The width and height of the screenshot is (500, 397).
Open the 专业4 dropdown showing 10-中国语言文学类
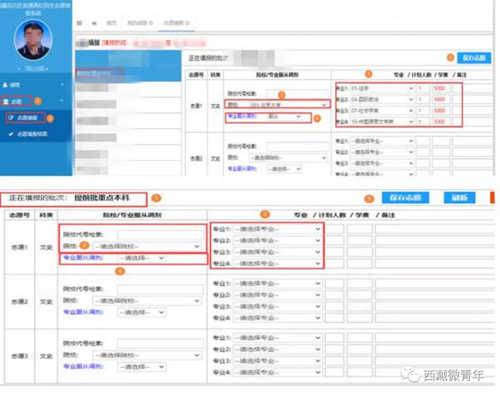382,122
